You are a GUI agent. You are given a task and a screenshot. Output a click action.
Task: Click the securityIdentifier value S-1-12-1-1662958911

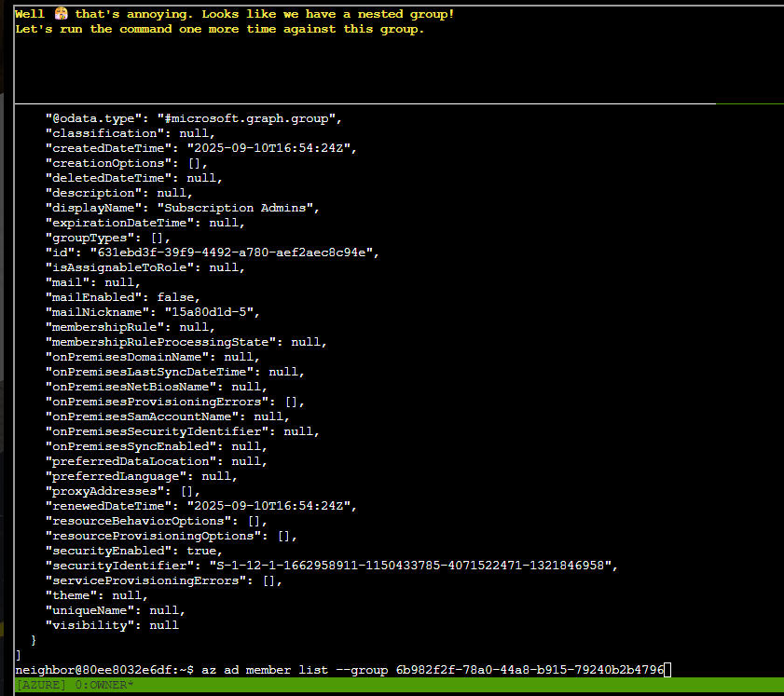coord(410,566)
